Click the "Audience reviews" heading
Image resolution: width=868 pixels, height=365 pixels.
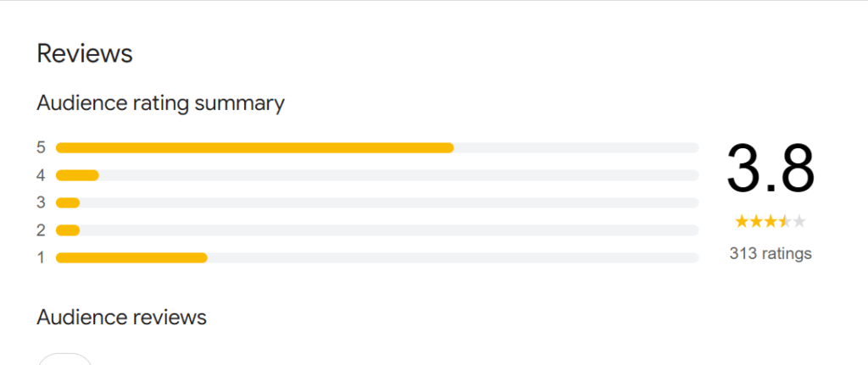(x=122, y=318)
